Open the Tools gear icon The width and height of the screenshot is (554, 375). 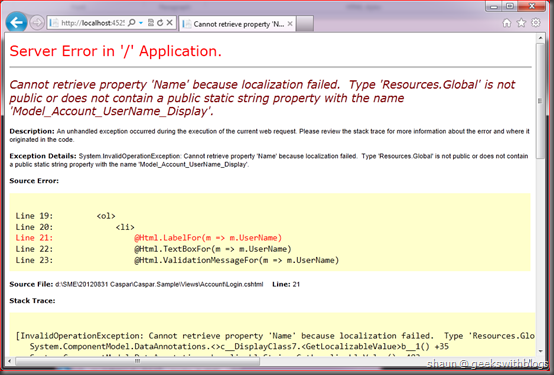tap(536, 23)
